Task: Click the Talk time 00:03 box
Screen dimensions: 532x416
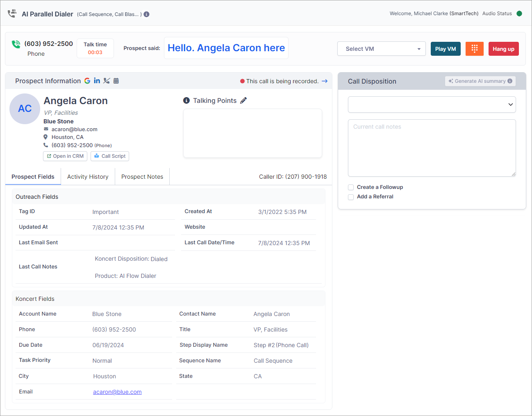Action: [95, 48]
